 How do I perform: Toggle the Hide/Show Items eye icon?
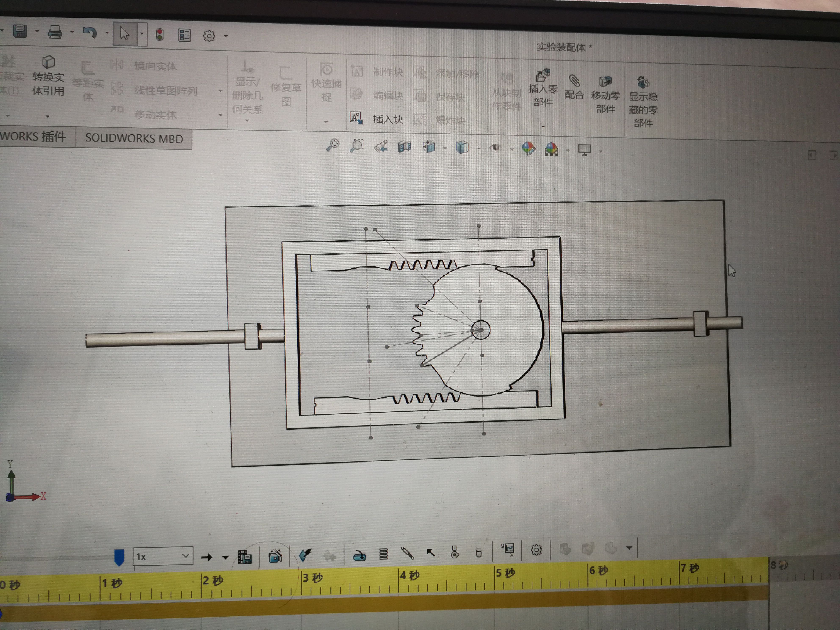coord(496,148)
